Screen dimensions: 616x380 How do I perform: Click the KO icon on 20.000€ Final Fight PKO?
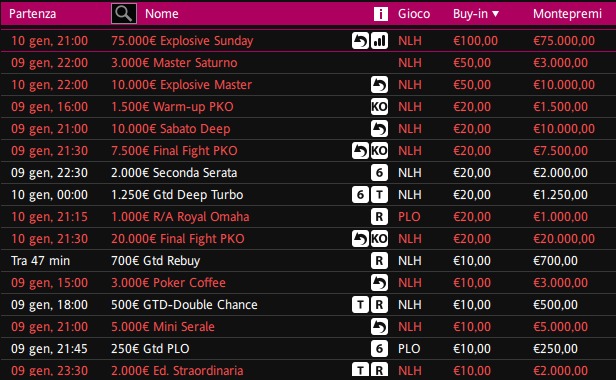pos(380,239)
